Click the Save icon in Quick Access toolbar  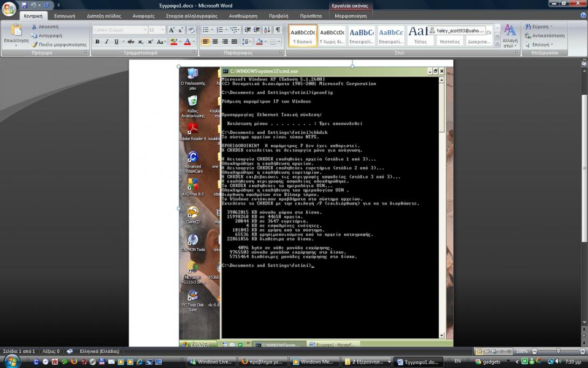pyautogui.click(x=24, y=5)
